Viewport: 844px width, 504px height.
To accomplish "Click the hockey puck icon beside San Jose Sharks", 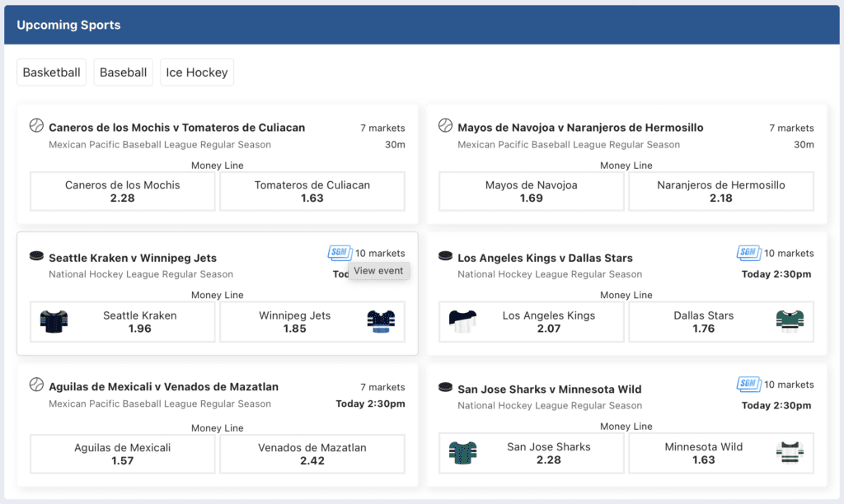I will tap(445, 387).
